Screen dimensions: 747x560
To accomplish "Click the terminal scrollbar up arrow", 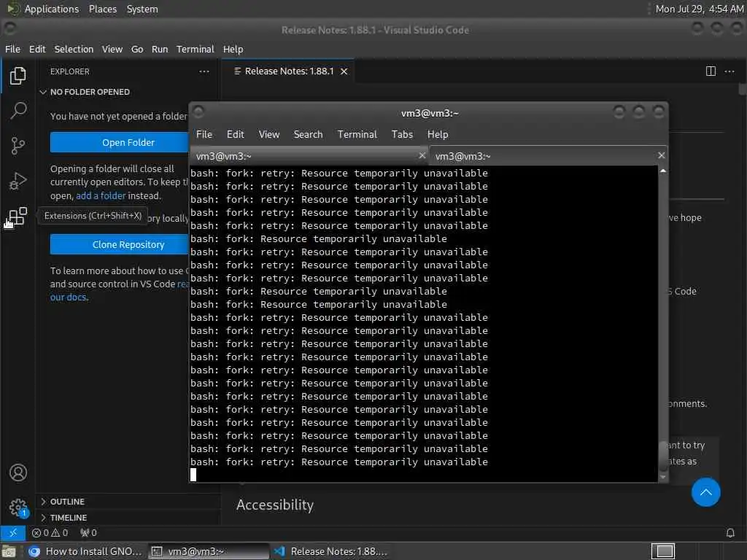I will tap(662, 171).
